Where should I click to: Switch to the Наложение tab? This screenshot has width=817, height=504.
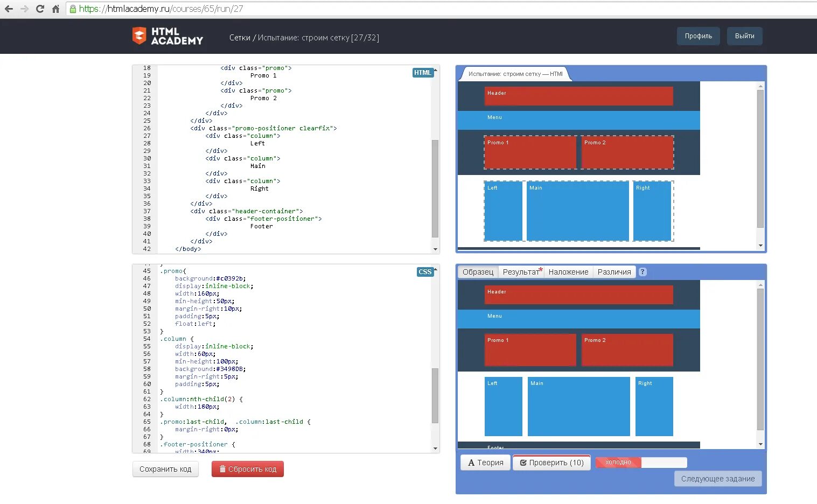(568, 272)
